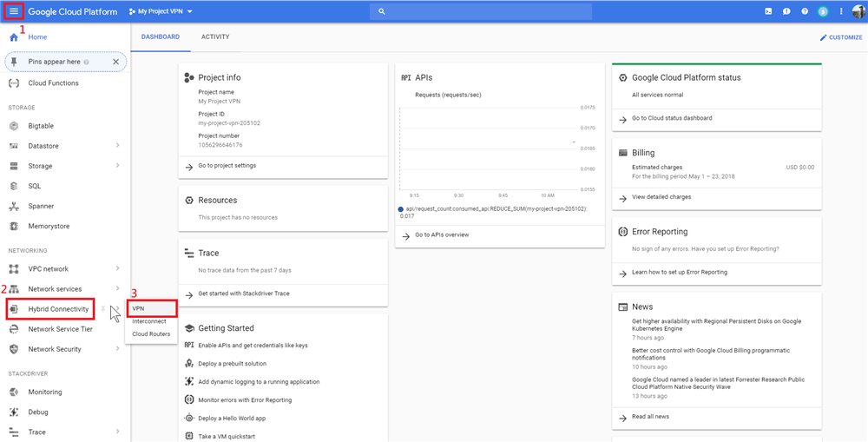Click the Trace icon in sidebar
This screenshot has height=442, width=868.
[x=14, y=432]
